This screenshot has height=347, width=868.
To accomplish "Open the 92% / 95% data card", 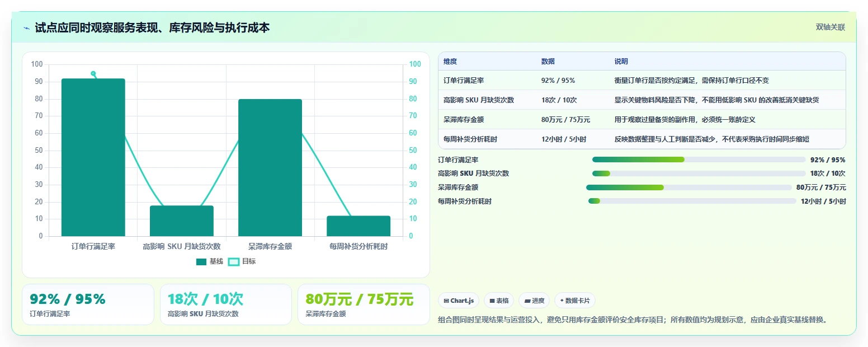I will tap(88, 304).
